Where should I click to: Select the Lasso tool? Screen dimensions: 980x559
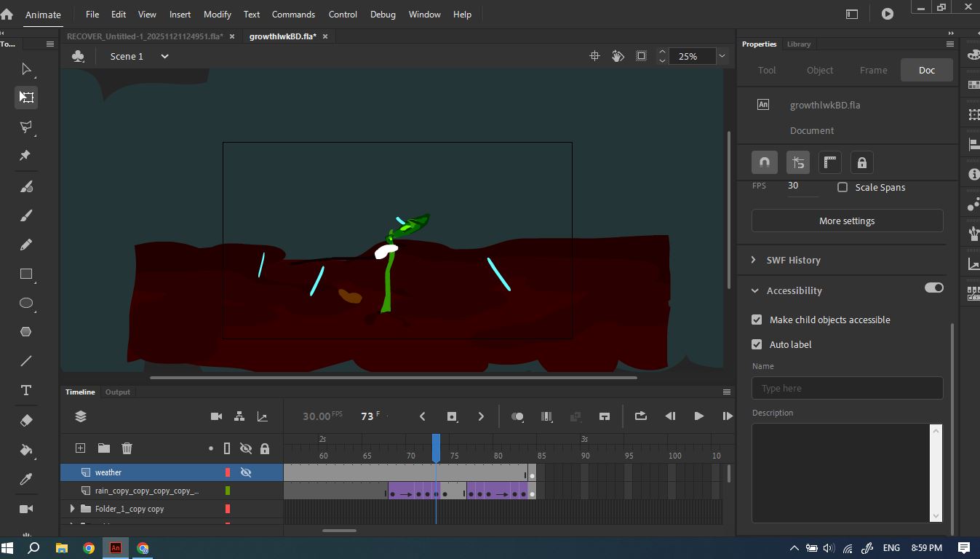click(x=26, y=127)
